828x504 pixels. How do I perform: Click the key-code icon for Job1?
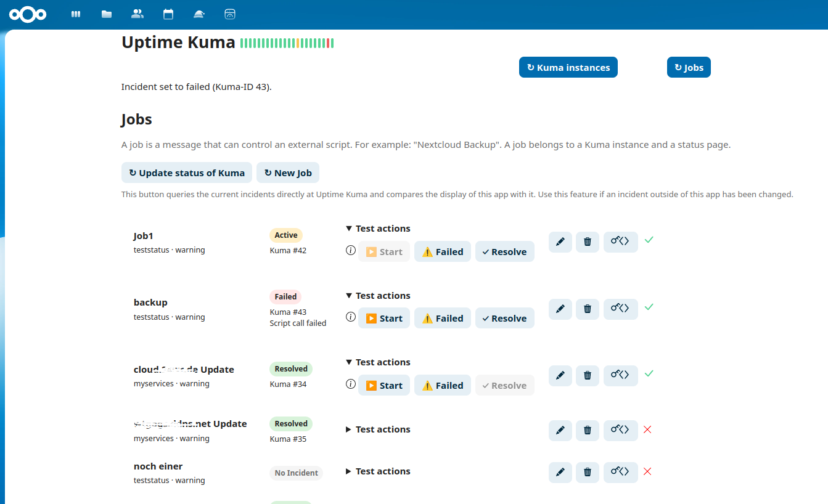click(x=621, y=242)
